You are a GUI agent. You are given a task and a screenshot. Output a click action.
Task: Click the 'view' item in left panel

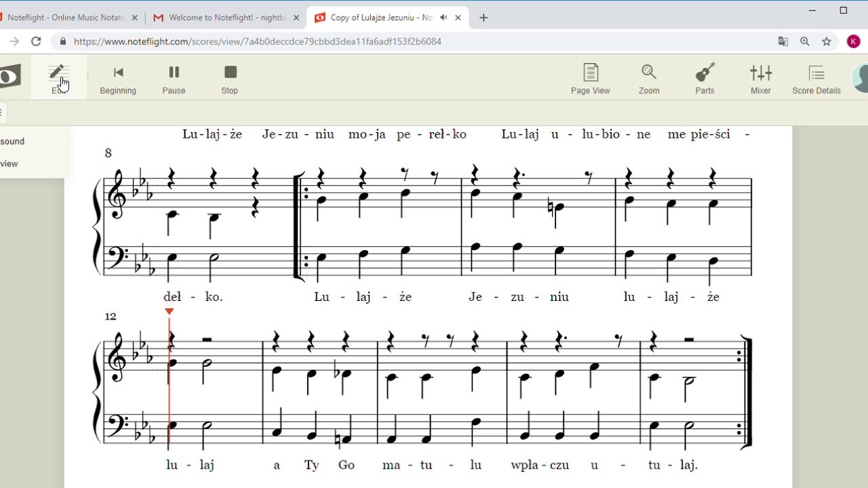click(9, 163)
